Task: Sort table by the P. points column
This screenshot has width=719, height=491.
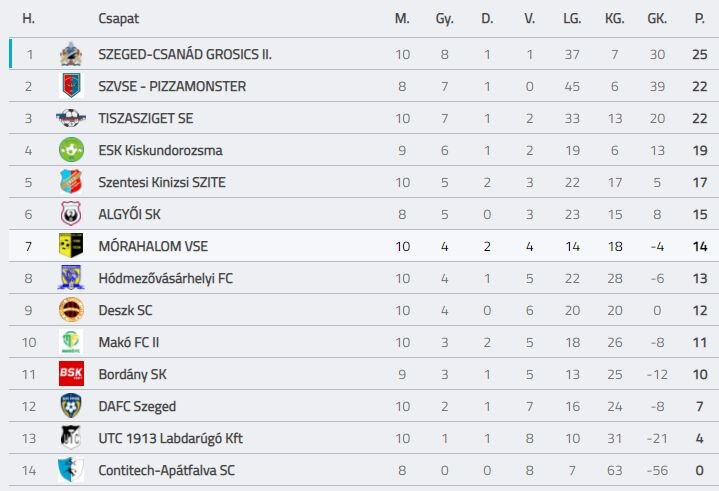Action: [x=699, y=18]
